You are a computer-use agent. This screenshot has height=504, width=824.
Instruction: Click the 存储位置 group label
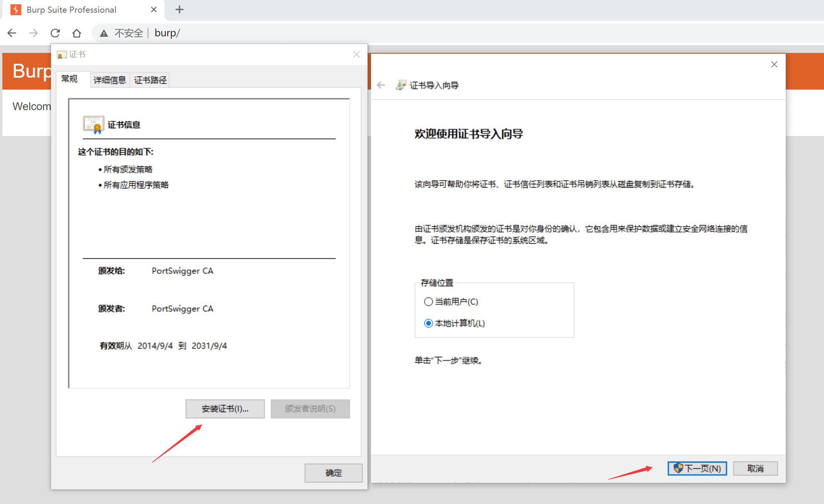click(437, 283)
